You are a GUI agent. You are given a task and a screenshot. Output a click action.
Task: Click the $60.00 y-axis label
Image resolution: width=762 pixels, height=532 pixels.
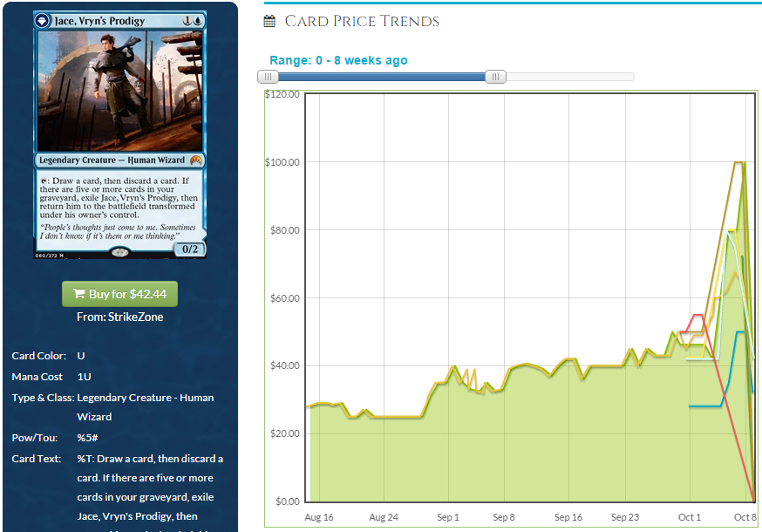pyautogui.click(x=285, y=298)
